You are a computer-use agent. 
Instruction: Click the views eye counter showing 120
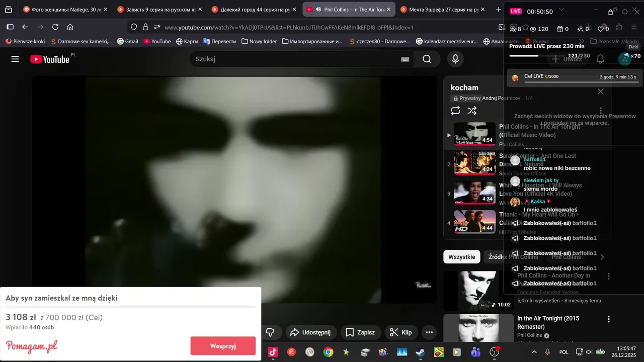tap(539, 29)
